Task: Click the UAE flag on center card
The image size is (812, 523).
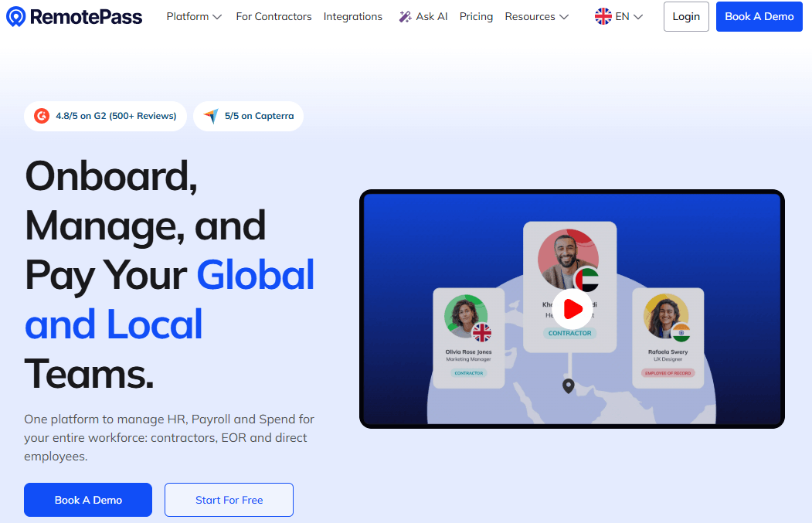Action: pos(587,280)
